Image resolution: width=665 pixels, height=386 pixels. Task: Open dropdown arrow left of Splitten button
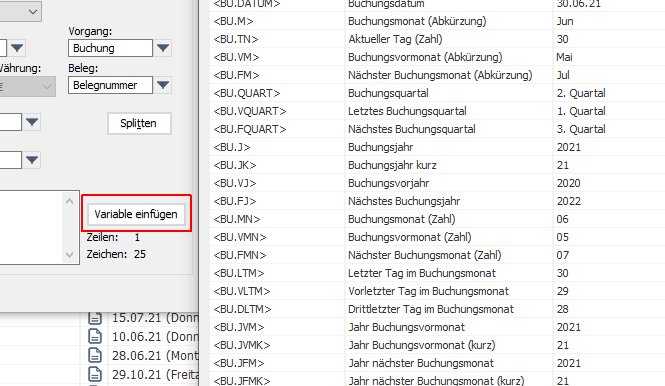pyautogui.click(x=32, y=122)
